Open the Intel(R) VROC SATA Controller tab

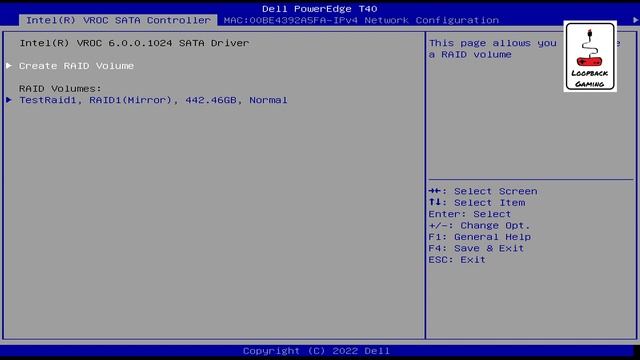(x=118, y=20)
